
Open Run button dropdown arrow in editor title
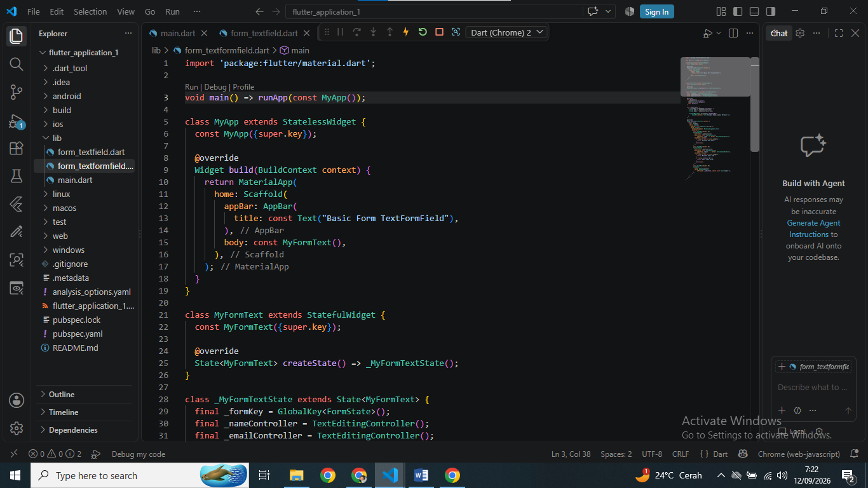719,33
